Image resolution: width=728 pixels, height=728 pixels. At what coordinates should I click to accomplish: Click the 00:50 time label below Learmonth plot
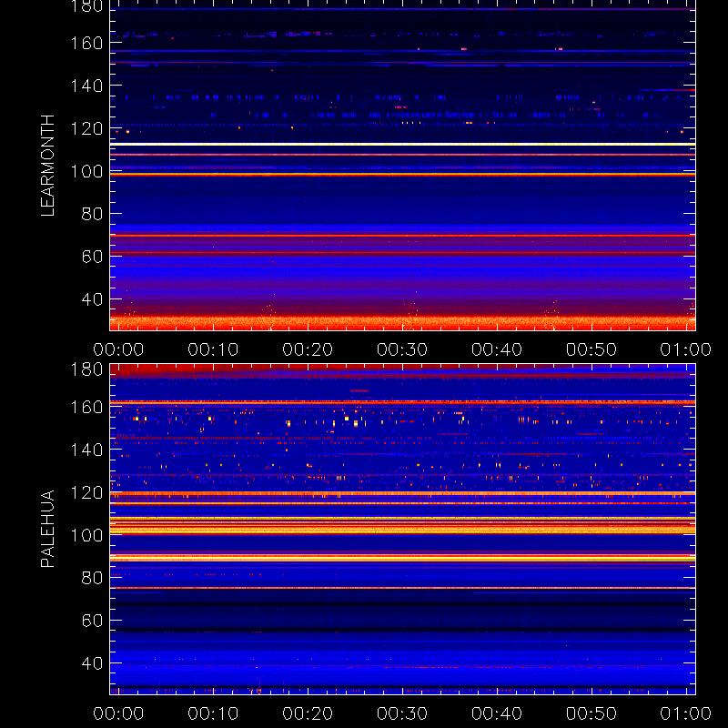[x=591, y=349]
